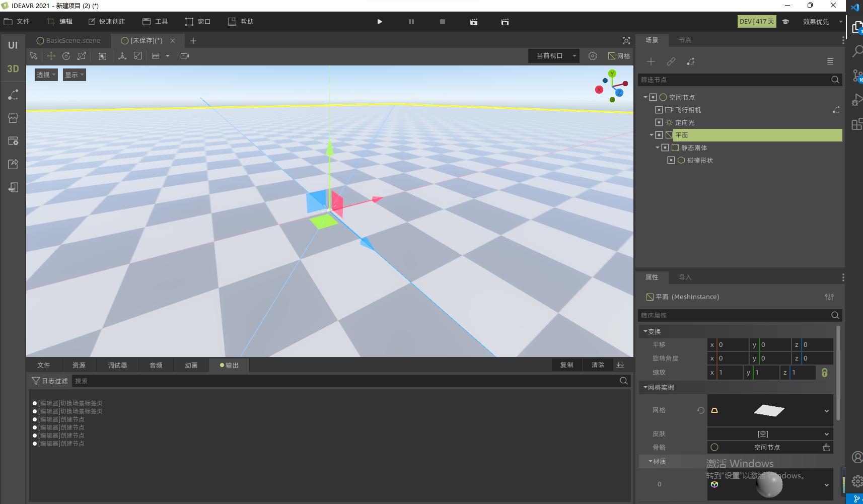The height and width of the screenshot is (504, 863).
Task: Click the link/instance scene icon
Action: (671, 61)
